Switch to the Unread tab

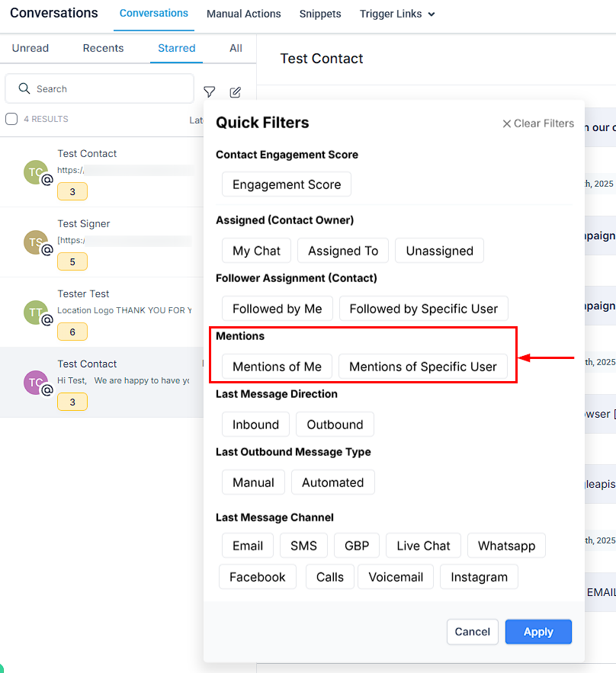[x=30, y=48]
